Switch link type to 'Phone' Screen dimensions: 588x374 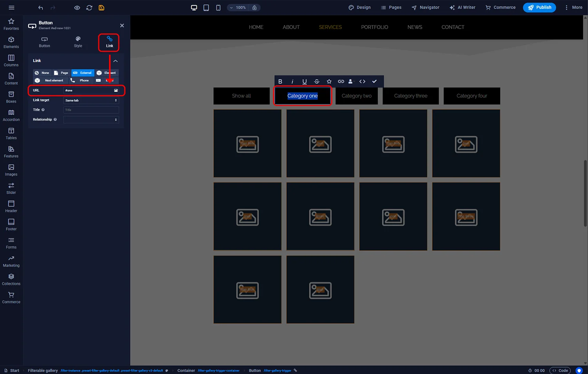(x=81, y=80)
